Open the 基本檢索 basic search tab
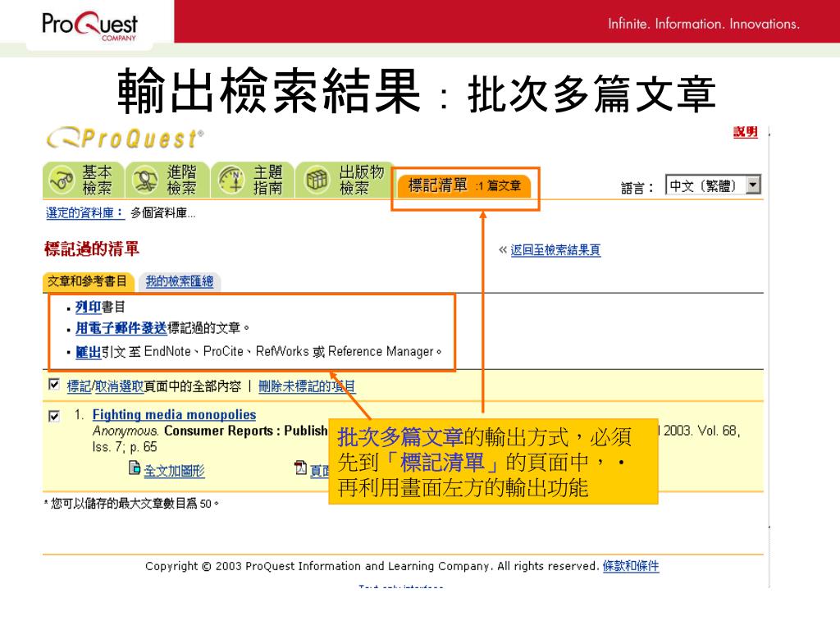Viewport: 840px width, 630px height. 84,180
